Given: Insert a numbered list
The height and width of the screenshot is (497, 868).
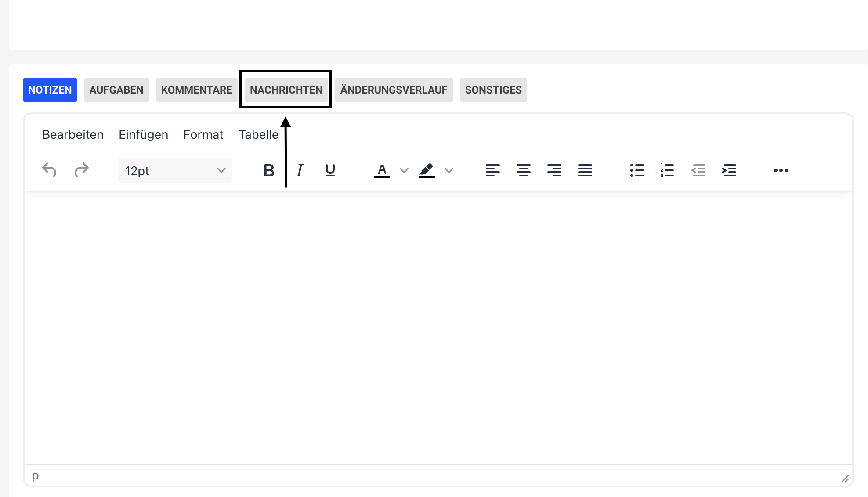Looking at the screenshot, I should tap(667, 170).
